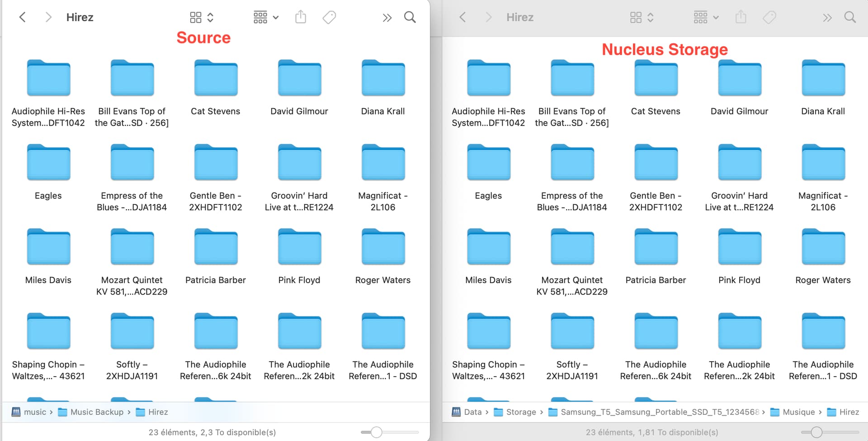Click Storage in the Nucleus path bar
Image resolution: width=868 pixels, height=441 pixels.
pos(521,412)
